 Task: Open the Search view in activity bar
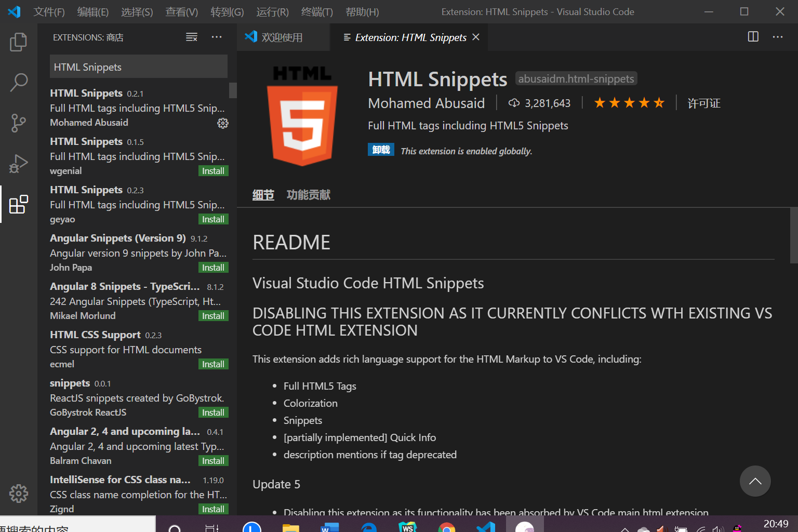[19, 83]
